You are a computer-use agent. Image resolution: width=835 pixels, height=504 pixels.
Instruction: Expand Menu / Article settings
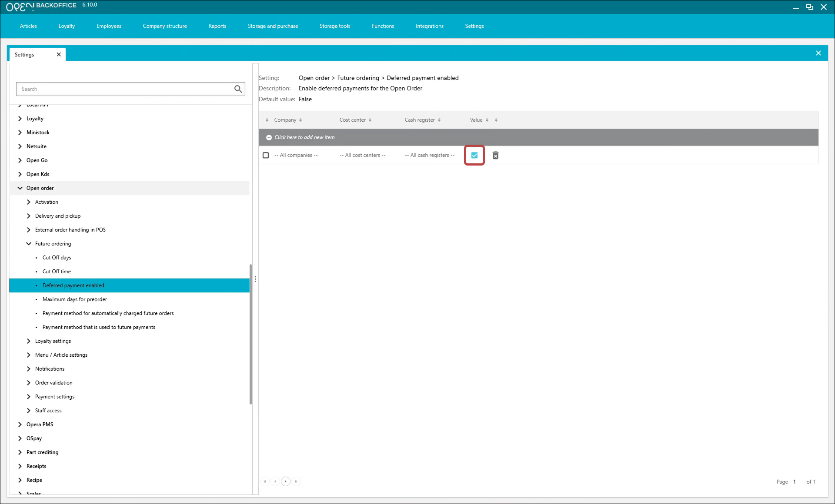pos(29,355)
